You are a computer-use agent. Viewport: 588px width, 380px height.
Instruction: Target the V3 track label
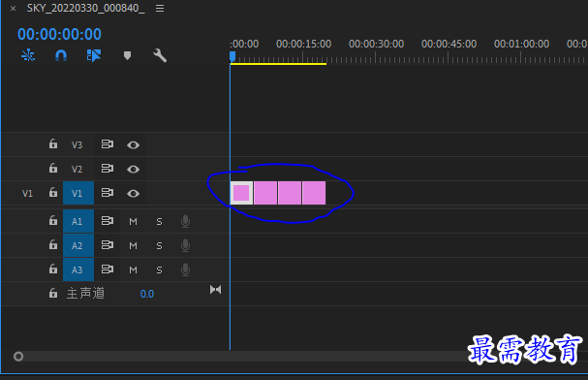click(77, 144)
